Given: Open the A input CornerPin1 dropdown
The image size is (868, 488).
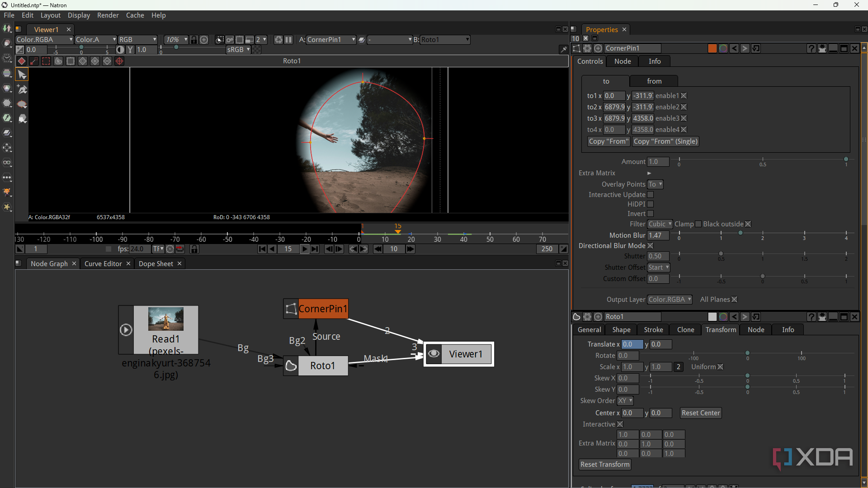Looking at the screenshot, I should [331, 40].
